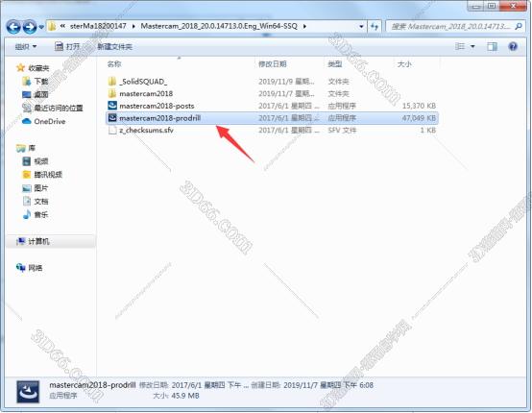Open the view options dropdown arrow
This screenshot has width=532, height=413.
point(472,46)
